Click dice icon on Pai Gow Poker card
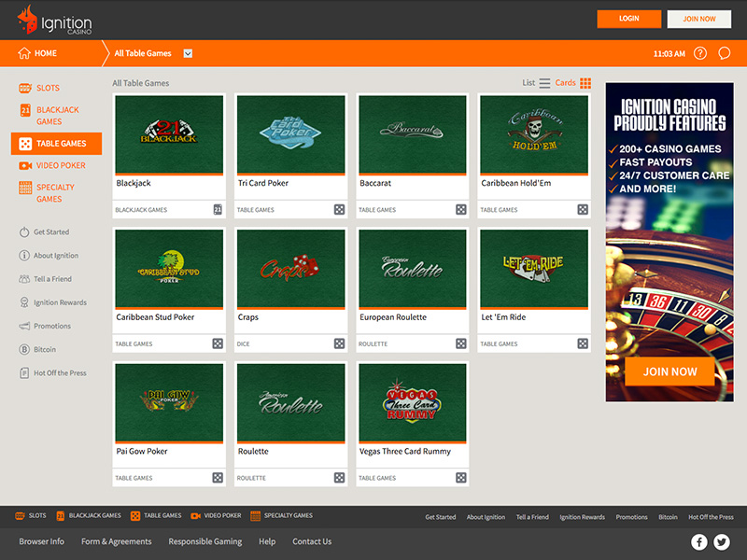Viewport: 747px width, 560px height. 218,478
